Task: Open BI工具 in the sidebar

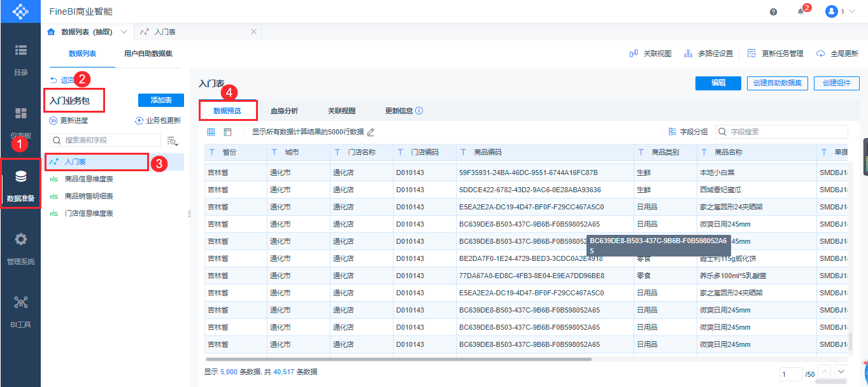Action: coord(20,313)
